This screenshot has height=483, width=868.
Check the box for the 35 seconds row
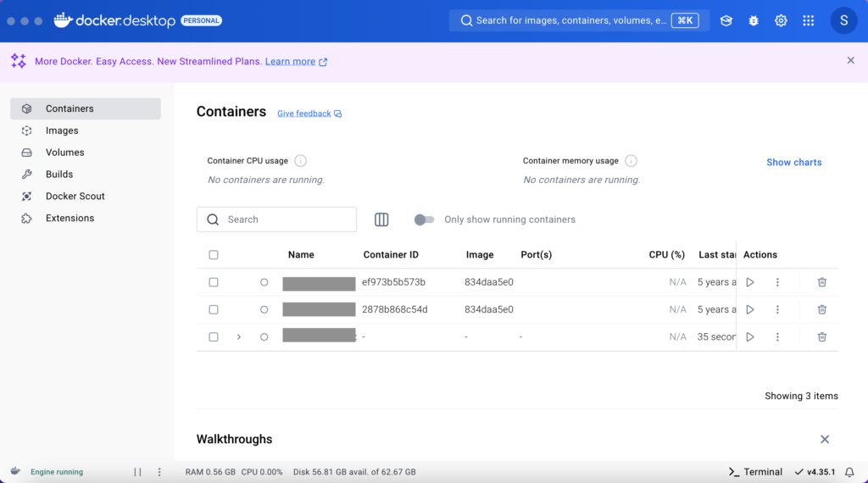click(213, 337)
